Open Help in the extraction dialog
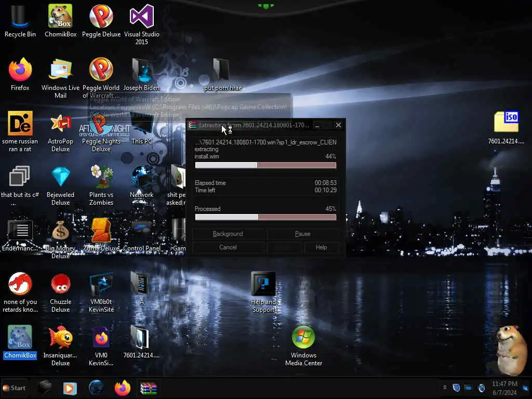Screen dimensions: 532x399 [x=321, y=247]
